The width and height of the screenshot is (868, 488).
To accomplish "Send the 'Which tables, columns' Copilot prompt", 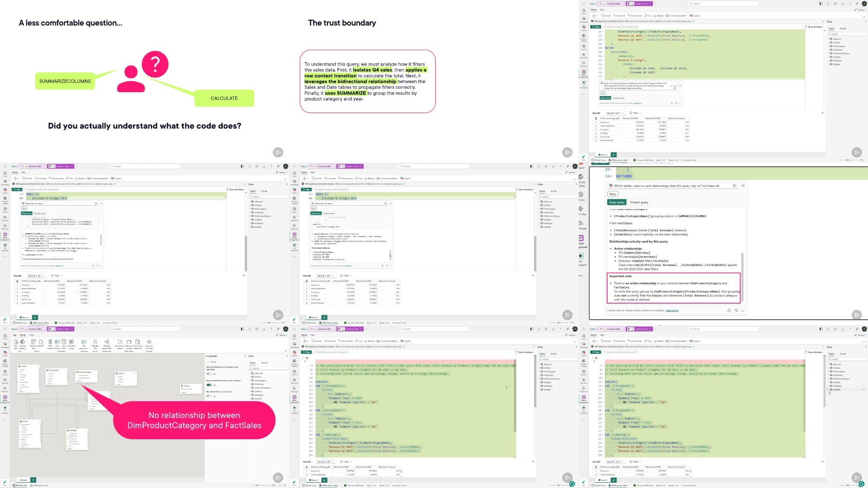I will click(734, 185).
